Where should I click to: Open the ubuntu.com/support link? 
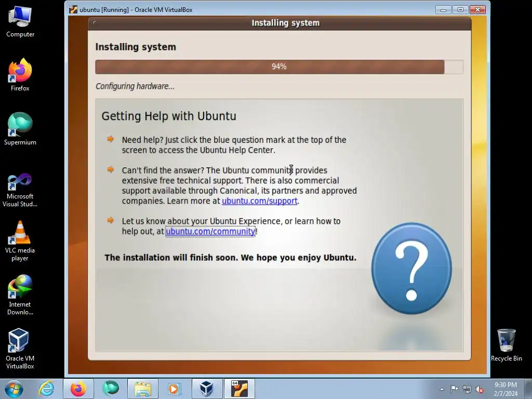coord(260,201)
